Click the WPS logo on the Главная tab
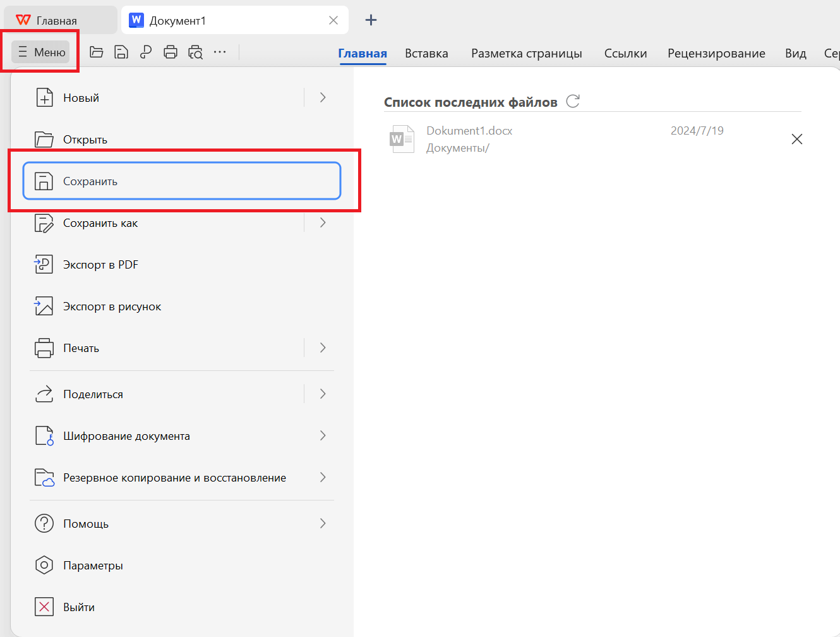The image size is (840, 637). pyautogui.click(x=23, y=19)
